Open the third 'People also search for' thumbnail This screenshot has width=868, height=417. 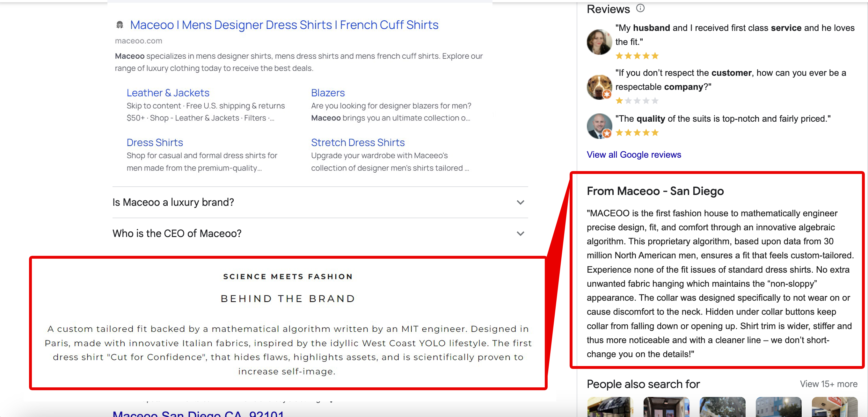click(722, 407)
